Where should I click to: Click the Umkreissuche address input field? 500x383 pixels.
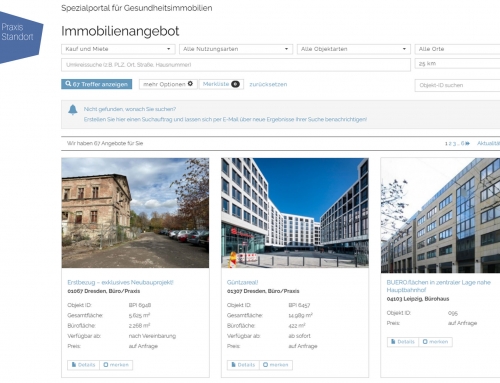pos(236,65)
